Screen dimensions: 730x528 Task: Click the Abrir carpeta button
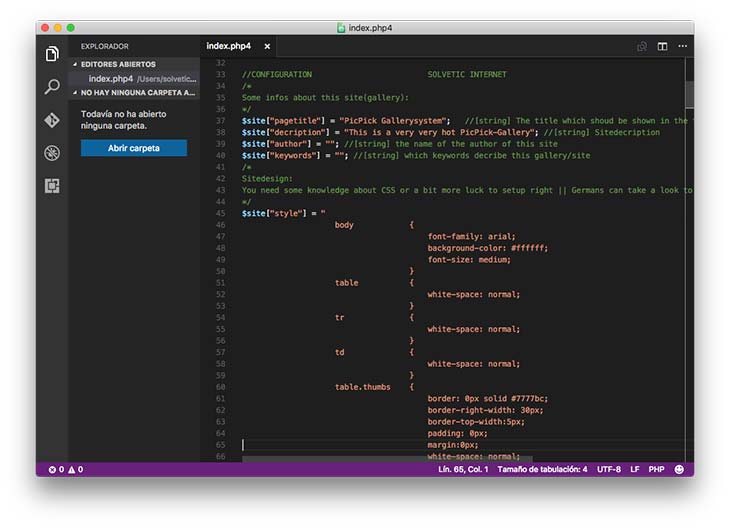pos(133,148)
